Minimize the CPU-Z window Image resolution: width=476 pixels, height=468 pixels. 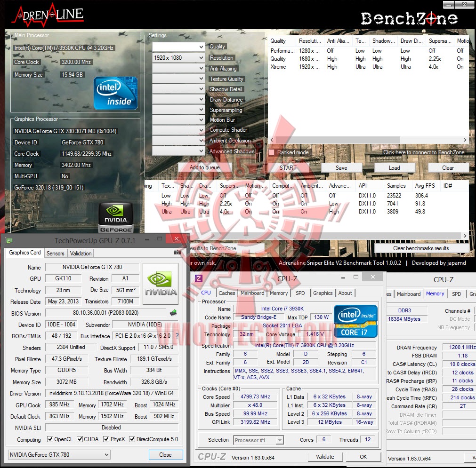pyautogui.click(x=343, y=277)
